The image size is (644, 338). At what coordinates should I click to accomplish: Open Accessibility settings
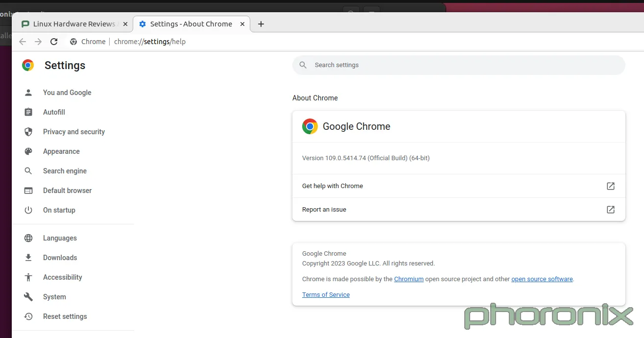(x=62, y=277)
